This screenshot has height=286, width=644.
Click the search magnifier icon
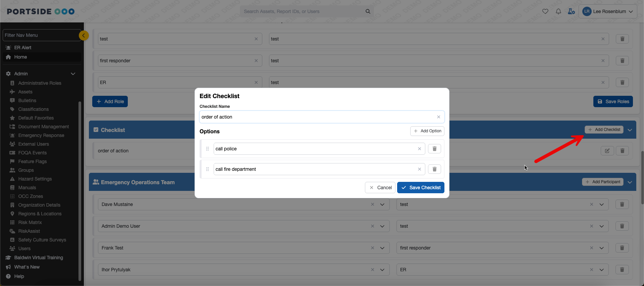pos(368,11)
